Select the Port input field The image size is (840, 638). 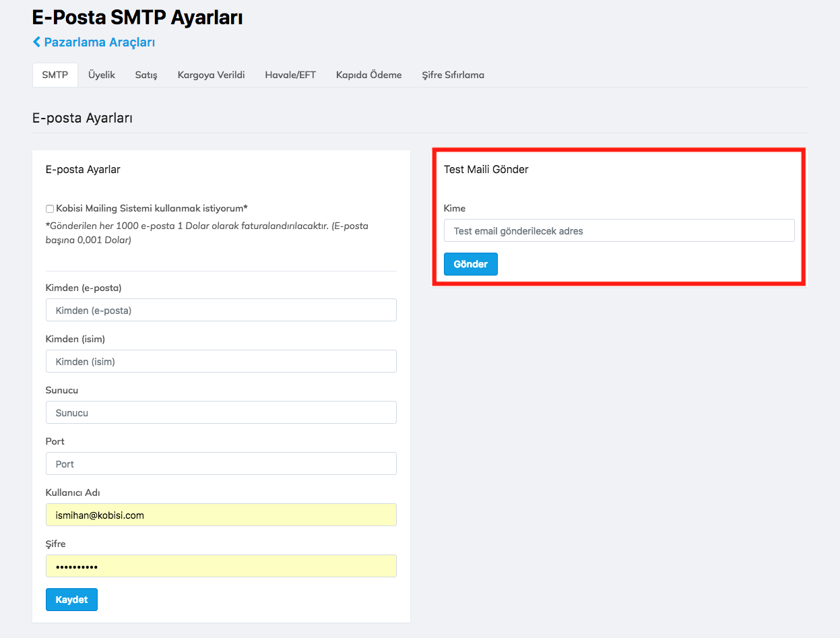click(221, 464)
